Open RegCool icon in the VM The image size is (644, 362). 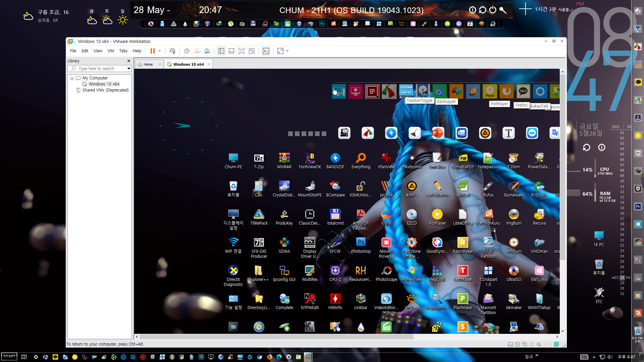click(x=437, y=273)
